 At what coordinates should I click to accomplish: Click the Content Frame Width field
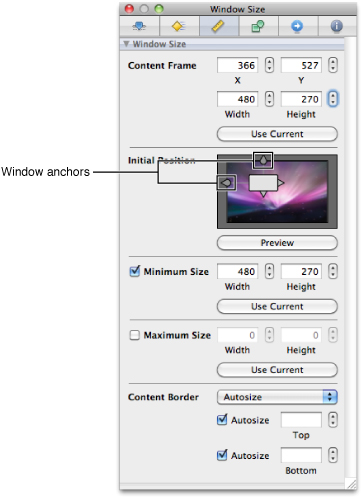pyautogui.click(x=237, y=99)
